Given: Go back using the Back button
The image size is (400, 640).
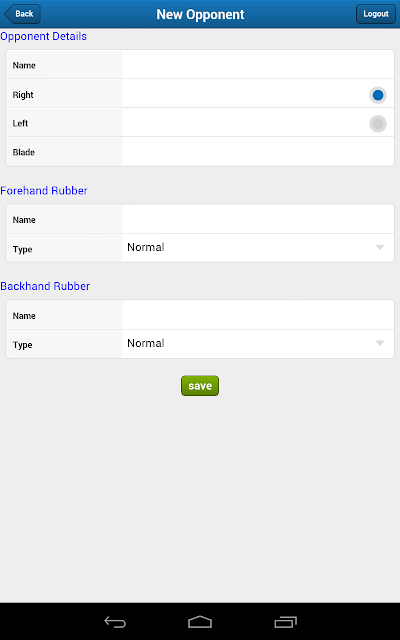Looking at the screenshot, I should 22,14.
